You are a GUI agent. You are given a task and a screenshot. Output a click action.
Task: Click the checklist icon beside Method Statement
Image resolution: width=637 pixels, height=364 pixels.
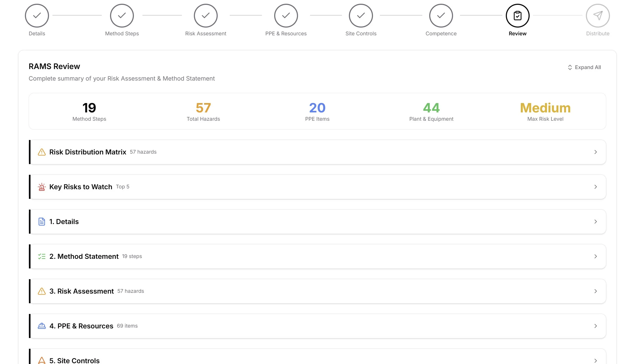point(42,256)
